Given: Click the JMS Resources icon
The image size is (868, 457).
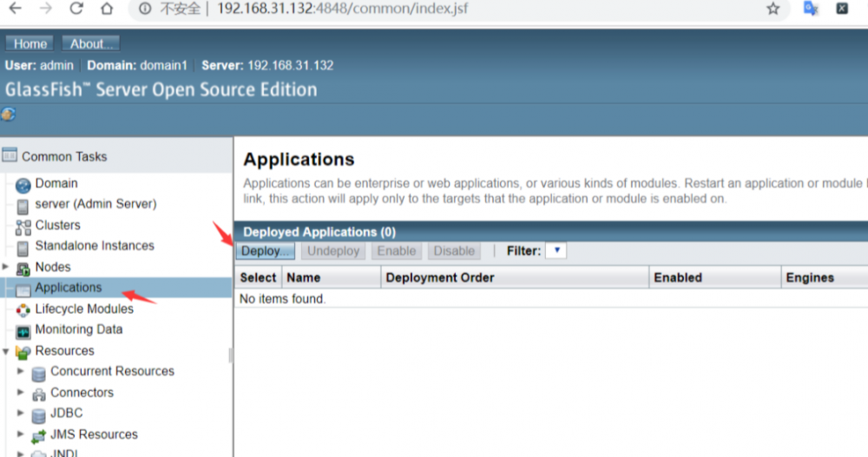Looking at the screenshot, I should tap(38, 437).
